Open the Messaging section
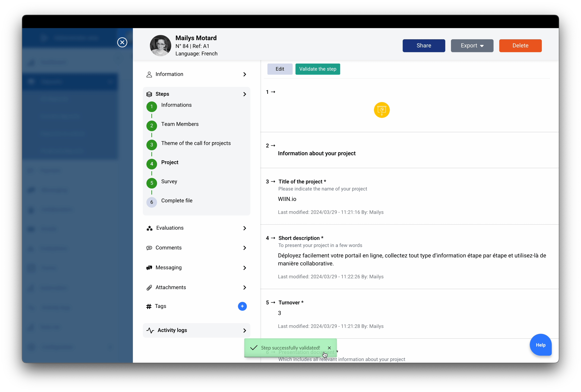Screen dimensions: 581x392 169,268
